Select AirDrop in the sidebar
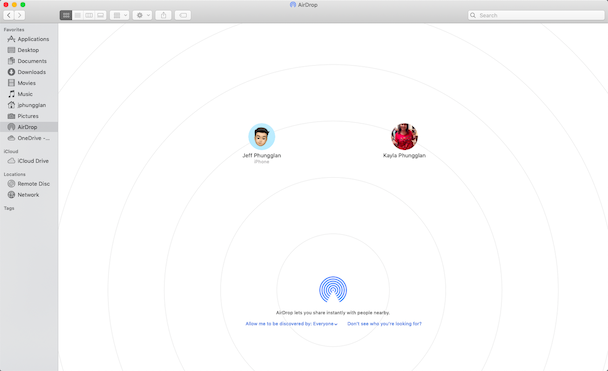 (x=29, y=127)
